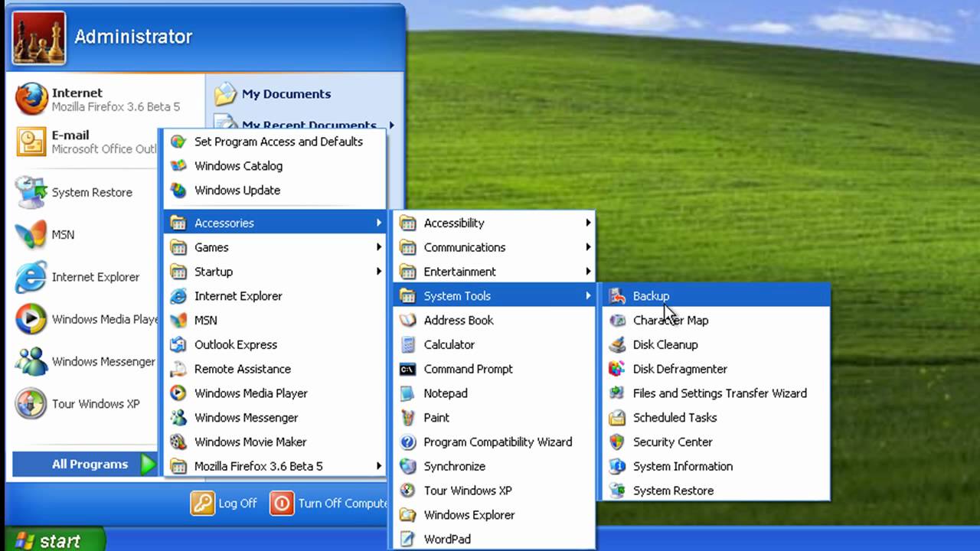
Task: Open Windows Messenger in All Programs list
Action: 275,417
